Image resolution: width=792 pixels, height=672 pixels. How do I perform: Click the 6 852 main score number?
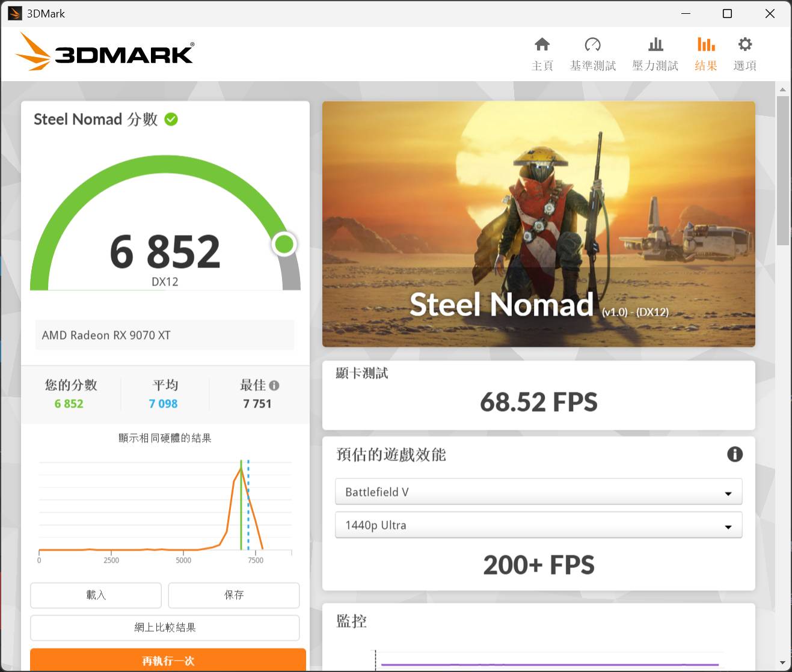click(165, 251)
